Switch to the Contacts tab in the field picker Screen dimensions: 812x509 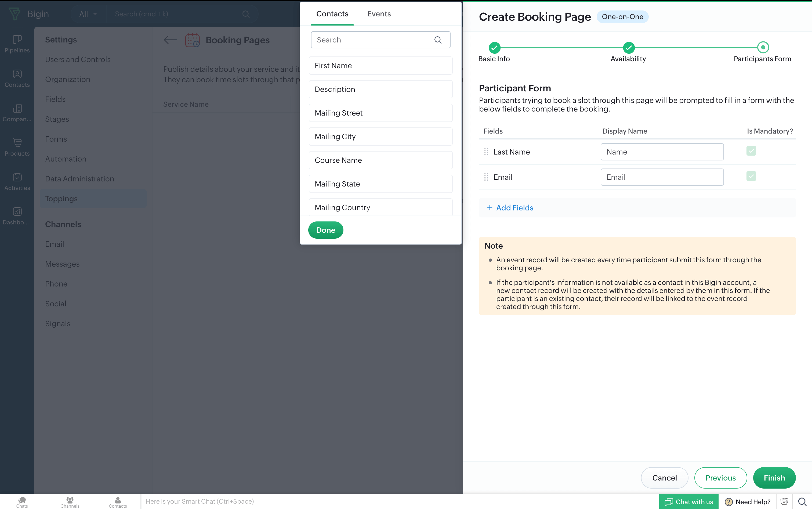tap(332, 14)
